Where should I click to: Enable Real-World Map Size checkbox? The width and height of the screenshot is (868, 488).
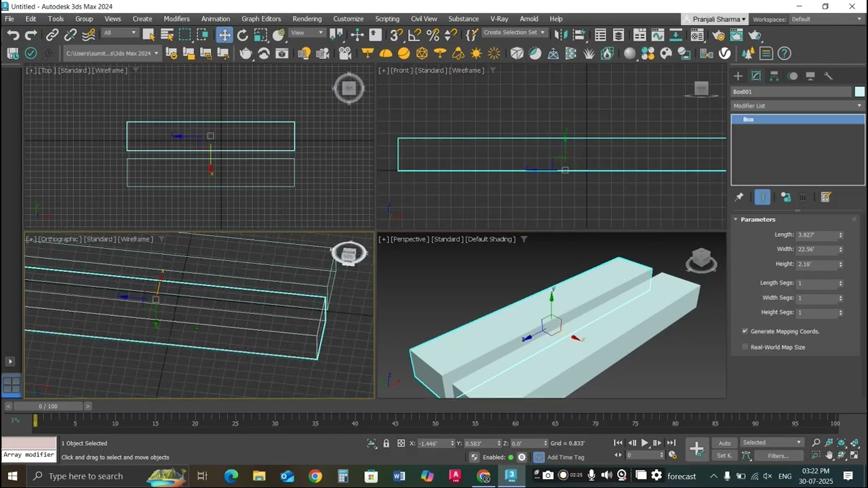[745, 347]
